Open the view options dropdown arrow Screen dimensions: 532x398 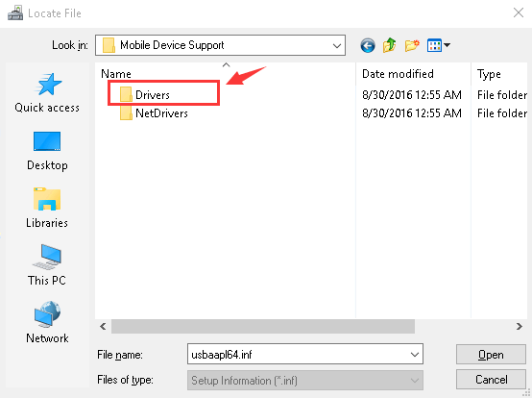click(x=447, y=45)
